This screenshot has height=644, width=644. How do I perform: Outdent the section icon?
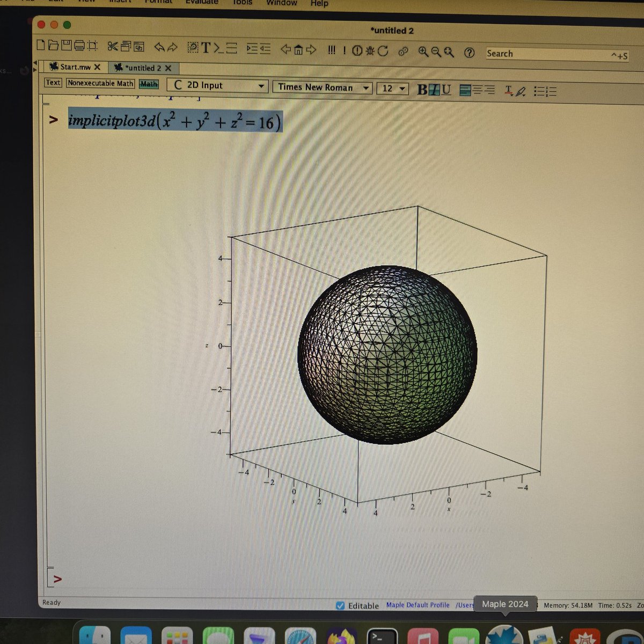coord(265,49)
